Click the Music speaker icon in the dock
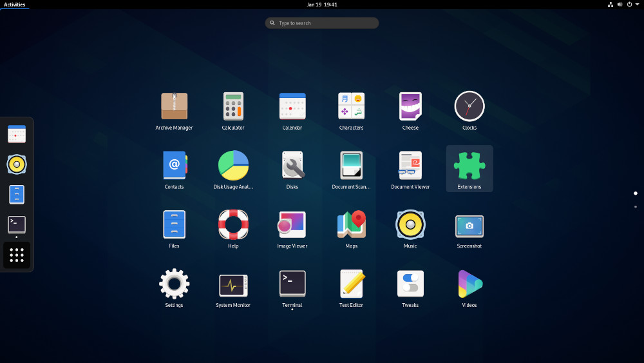 [17, 164]
